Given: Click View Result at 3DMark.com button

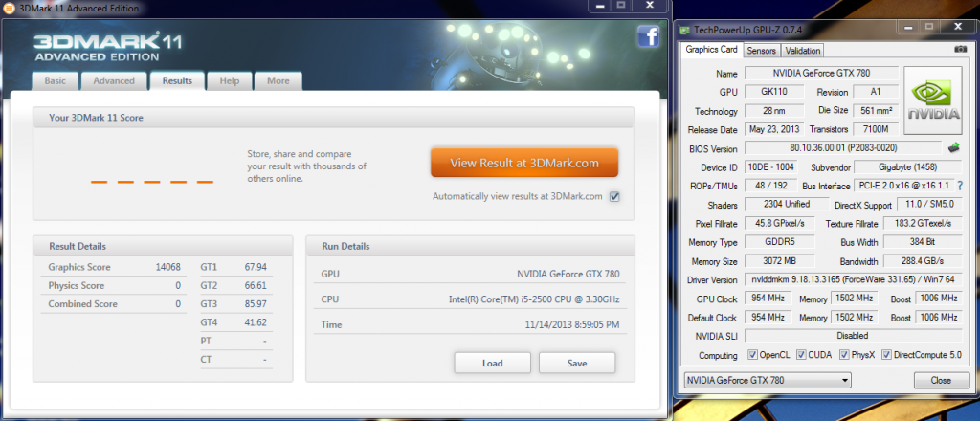Looking at the screenshot, I should 524,163.
